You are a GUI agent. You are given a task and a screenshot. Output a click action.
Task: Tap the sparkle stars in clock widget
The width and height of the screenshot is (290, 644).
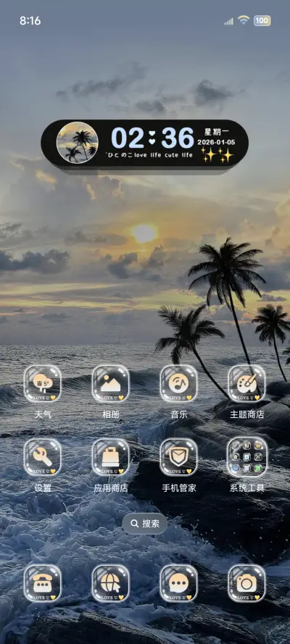point(217,155)
